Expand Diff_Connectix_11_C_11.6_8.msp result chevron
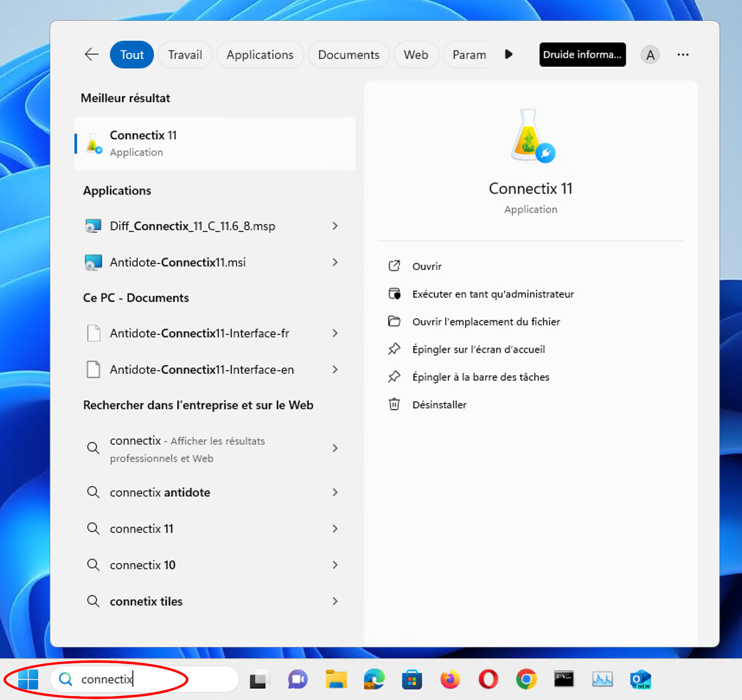The width and height of the screenshot is (742, 700). [335, 226]
